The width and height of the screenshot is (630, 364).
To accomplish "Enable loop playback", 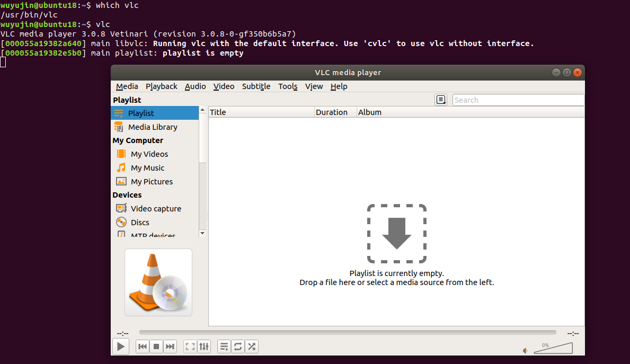I will point(237,346).
